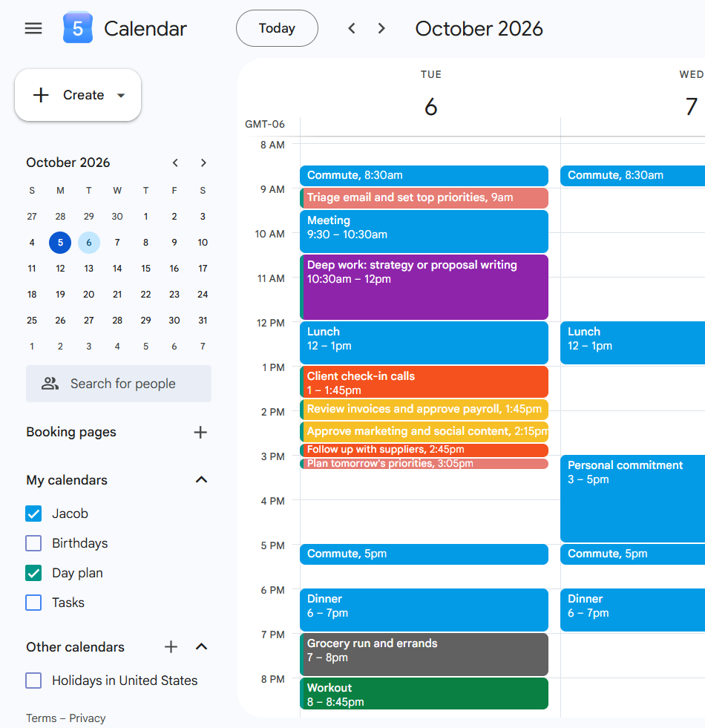The width and height of the screenshot is (705, 728).
Task: Open Review invoices and approve payroll event
Action: coord(424,410)
